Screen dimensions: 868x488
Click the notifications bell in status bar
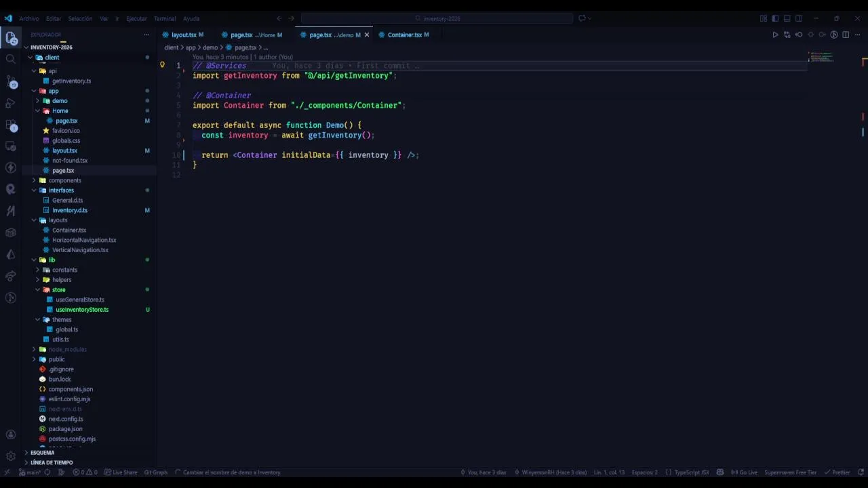[x=861, y=472]
